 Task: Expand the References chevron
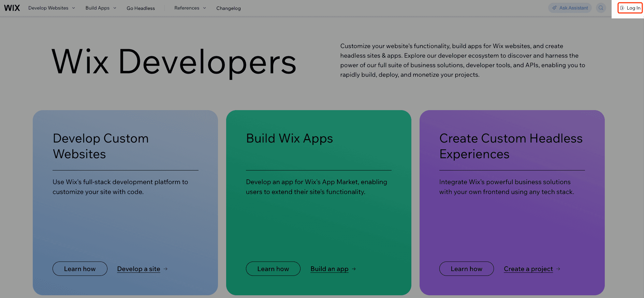point(204,8)
